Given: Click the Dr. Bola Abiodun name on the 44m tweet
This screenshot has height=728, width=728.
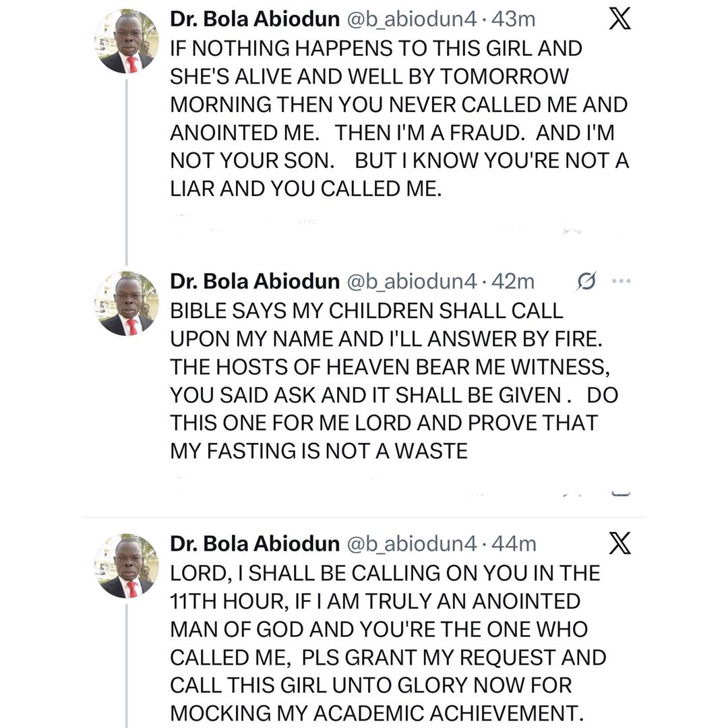Looking at the screenshot, I should [x=254, y=543].
